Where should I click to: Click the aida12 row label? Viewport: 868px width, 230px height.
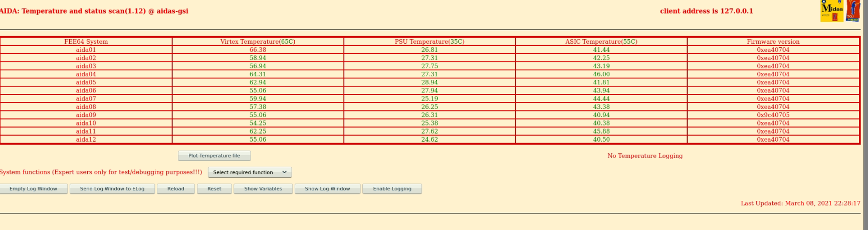point(86,140)
